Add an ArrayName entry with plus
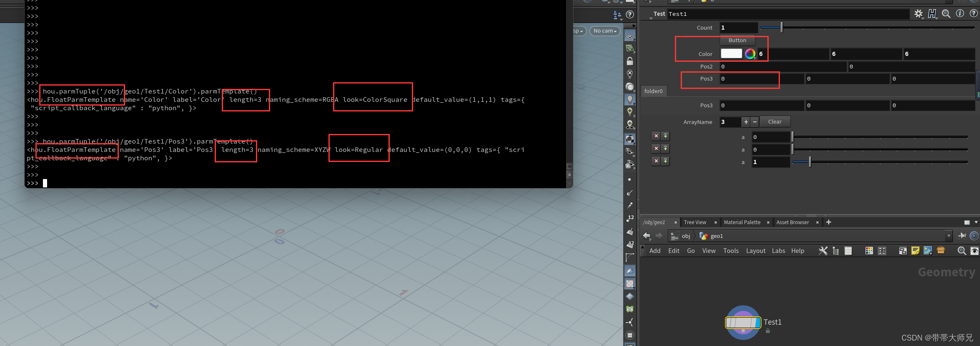The image size is (980, 346). 746,122
